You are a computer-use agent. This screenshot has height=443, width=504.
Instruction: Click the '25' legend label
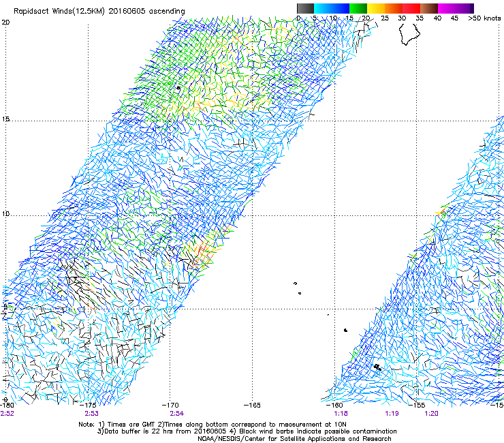(x=384, y=18)
